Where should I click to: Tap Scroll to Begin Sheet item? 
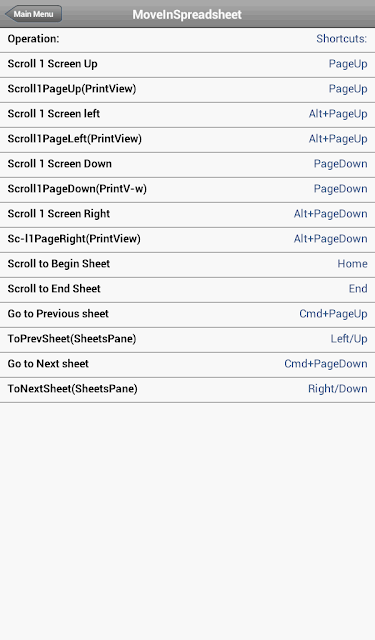point(187,265)
